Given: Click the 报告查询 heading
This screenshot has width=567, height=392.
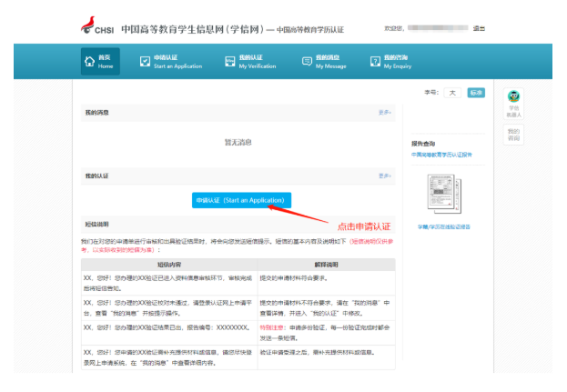Looking at the screenshot, I should (x=423, y=144).
